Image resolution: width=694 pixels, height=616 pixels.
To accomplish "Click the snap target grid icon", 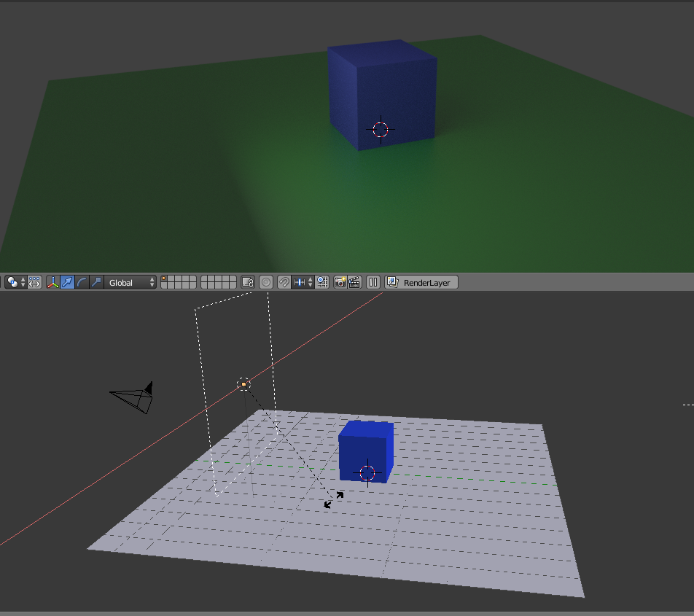I will tap(322, 282).
